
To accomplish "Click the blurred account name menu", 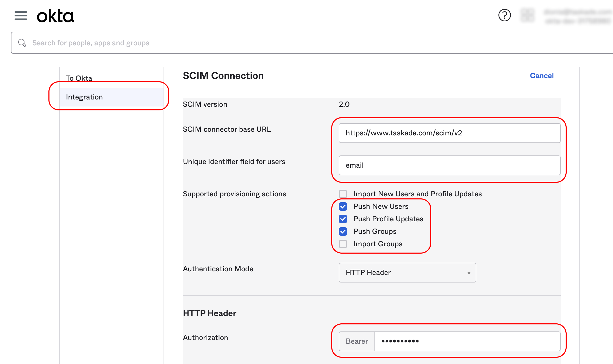I will pyautogui.click(x=577, y=16).
